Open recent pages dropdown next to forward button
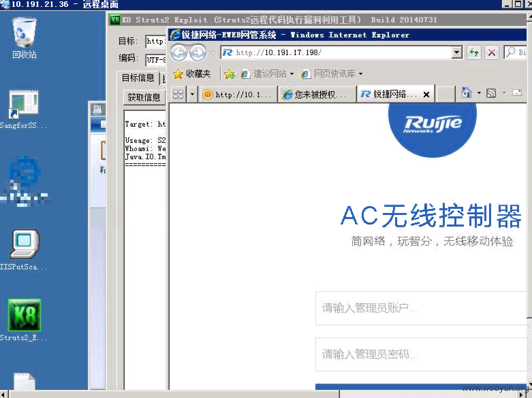 coord(213,53)
